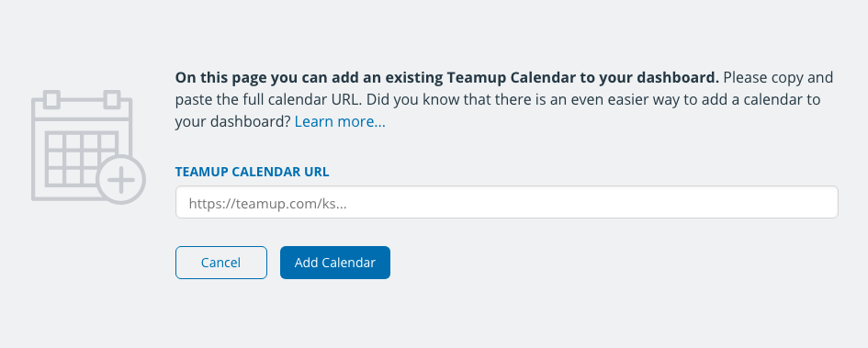Click the Cancel button
Viewport: 868px width, 348px height.
220,263
